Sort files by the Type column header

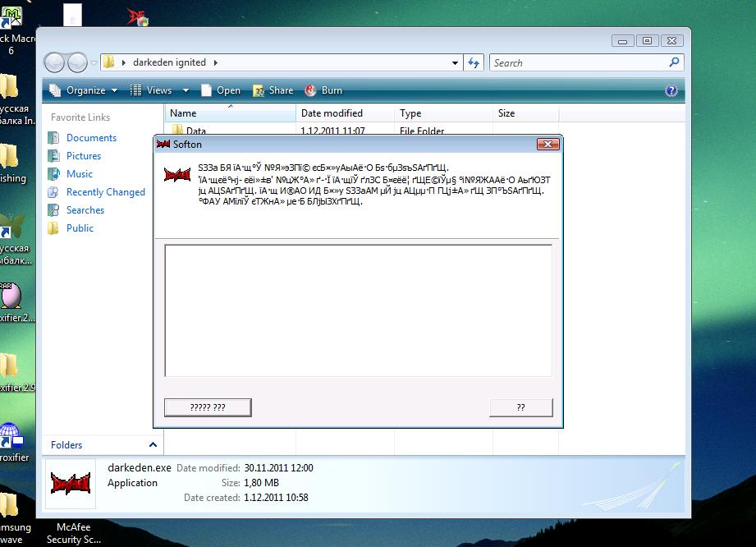pos(410,113)
